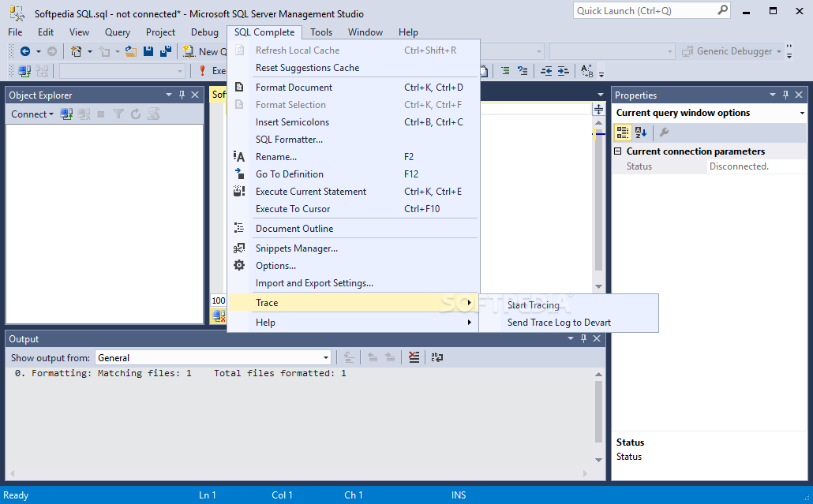Open Help submenu in SQL Complete menu

click(x=353, y=322)
